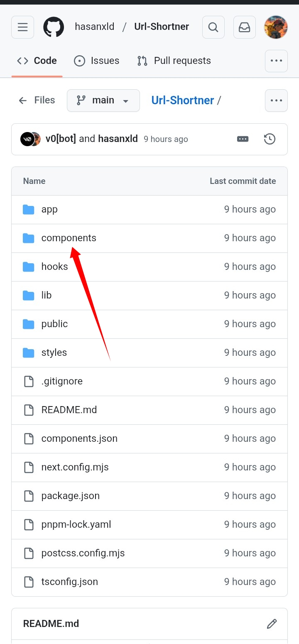This screenshot has height=644, width=299.
Task: Expand latest commit message ellipsis
Action: (x=243, y=139)
